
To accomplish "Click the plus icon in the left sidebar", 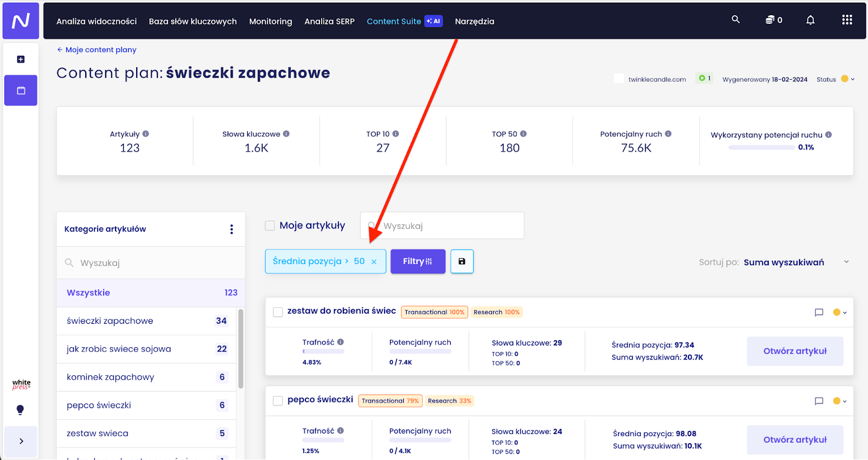I will pyautogui.click(x=21, y=59).
